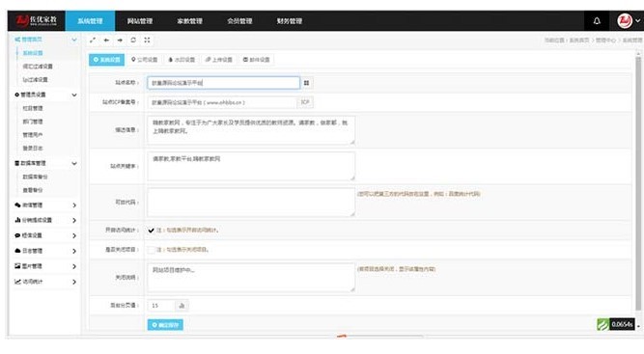This screenshot has width=644, height=354.
Task: Click the chart icon beside the 15 value
Action: (182, 306)
